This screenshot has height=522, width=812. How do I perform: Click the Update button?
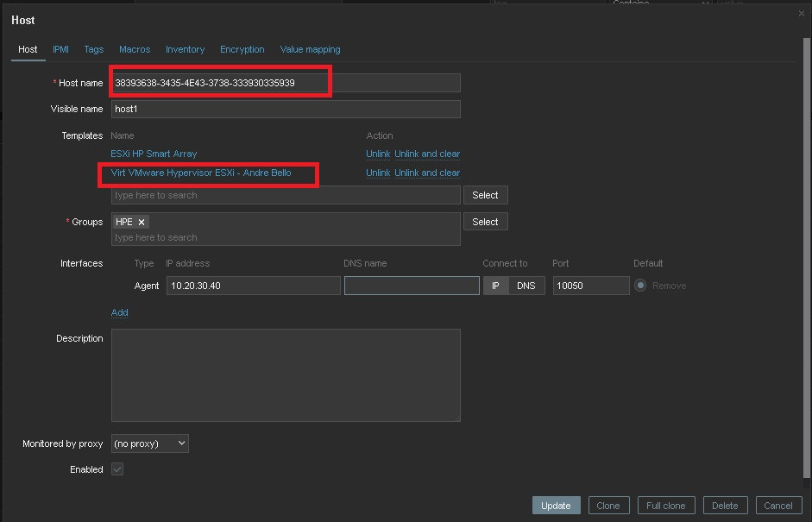click(556, 506)
